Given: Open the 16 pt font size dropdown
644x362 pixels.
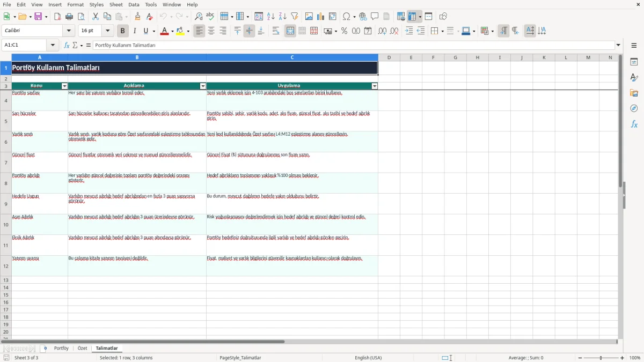Looking at the screenshot, I should coord(107,31).
